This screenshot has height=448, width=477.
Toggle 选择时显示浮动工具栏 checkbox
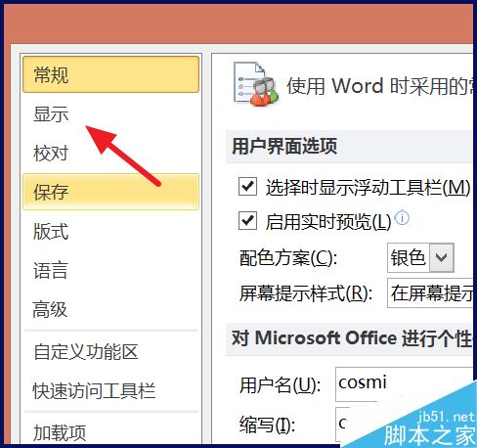click(x=247, y=187)
